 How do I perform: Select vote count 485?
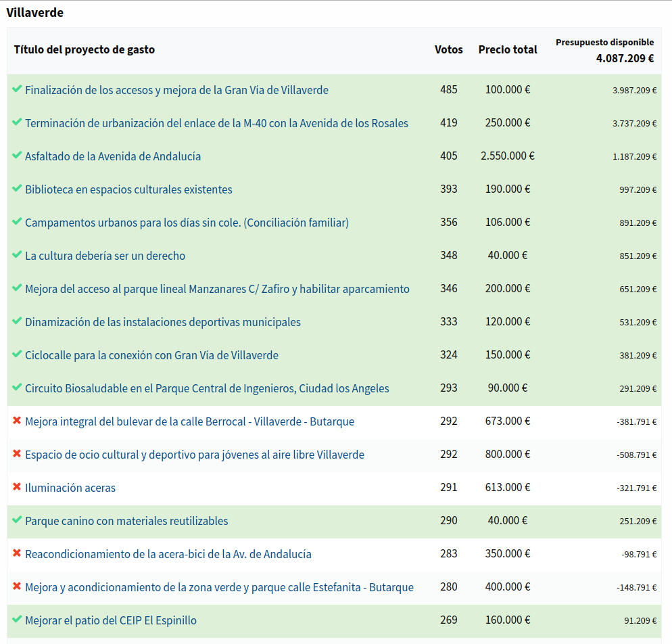tap(449, 89)
